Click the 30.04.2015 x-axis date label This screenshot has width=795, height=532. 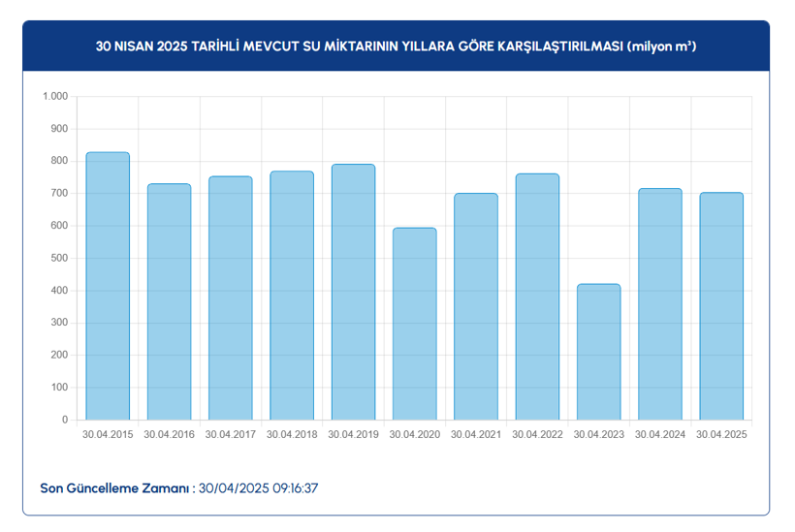[108, 434]
